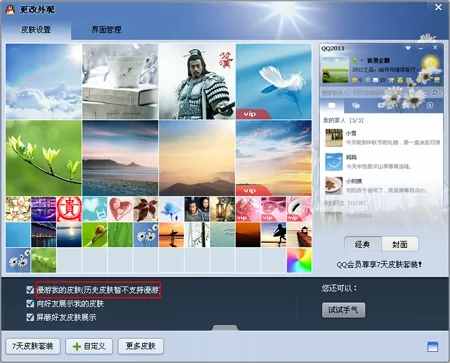The height and width of the screenshot is (363, 450).
Task: Select small blue rose skin thumbnail
Action: [x=171, y=209]
